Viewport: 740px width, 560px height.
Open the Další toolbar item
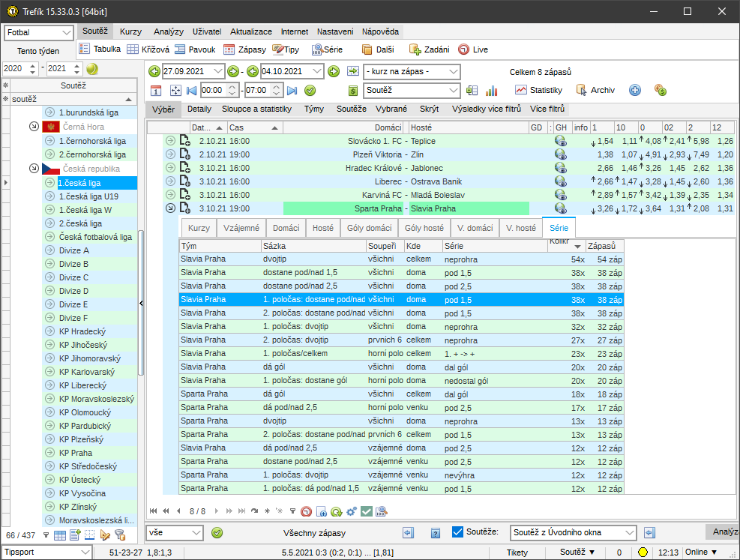point(378,49)
